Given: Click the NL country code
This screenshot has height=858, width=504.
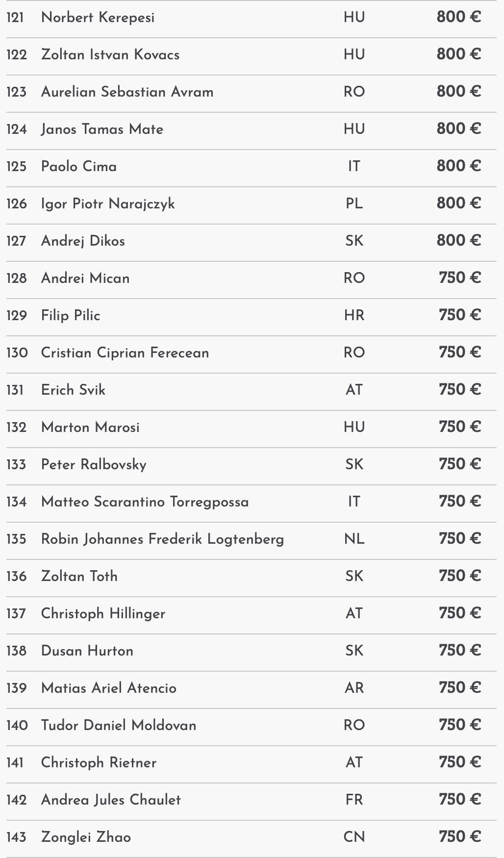Looking at the screenshot, I should point(354,539).
